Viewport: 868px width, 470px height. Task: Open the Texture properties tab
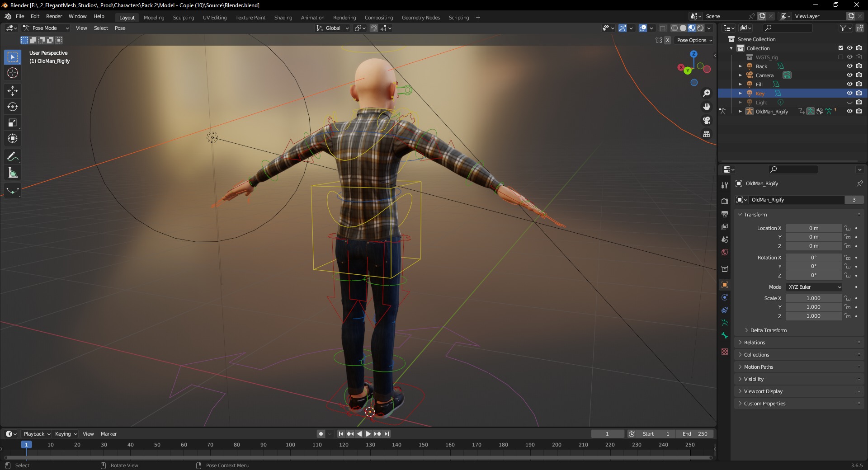coord(725,352)
